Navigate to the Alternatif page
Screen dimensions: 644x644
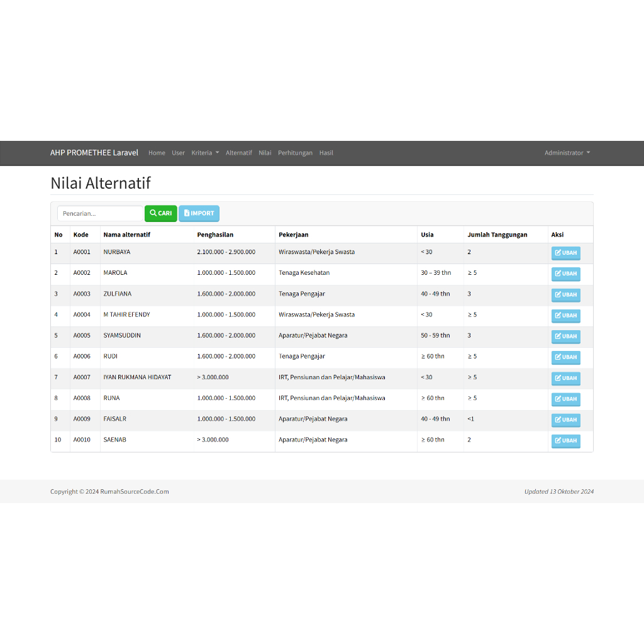click(238, 153)
